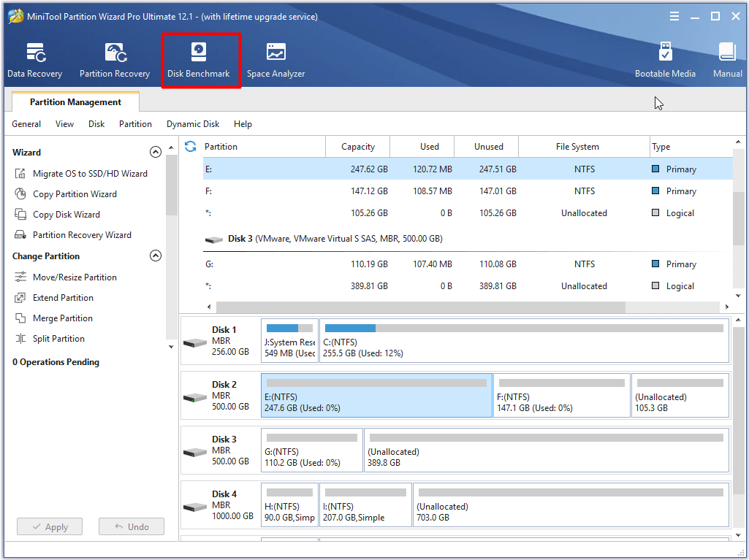Select partition G: row in list
Image resolution: width=749 pixels, height=560 pixels.
[x=468, y=264]
